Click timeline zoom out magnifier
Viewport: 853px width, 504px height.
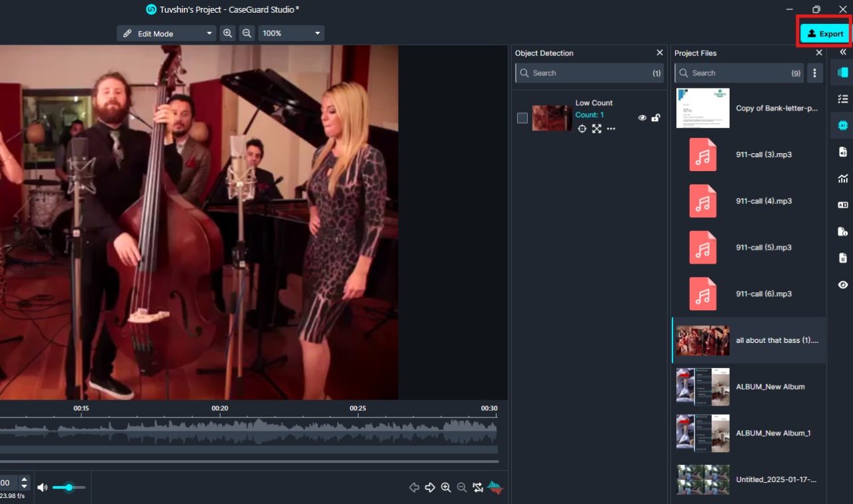click(x=462, y=487)
